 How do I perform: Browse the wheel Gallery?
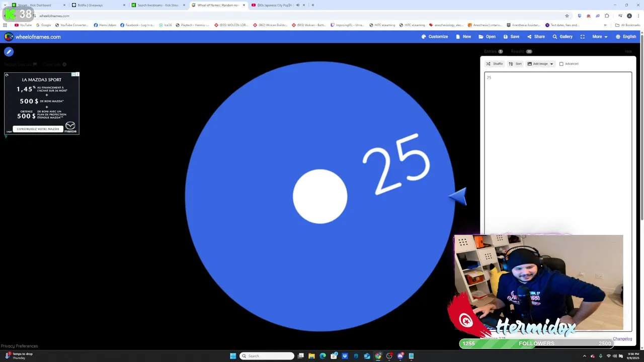click(562, 37)
